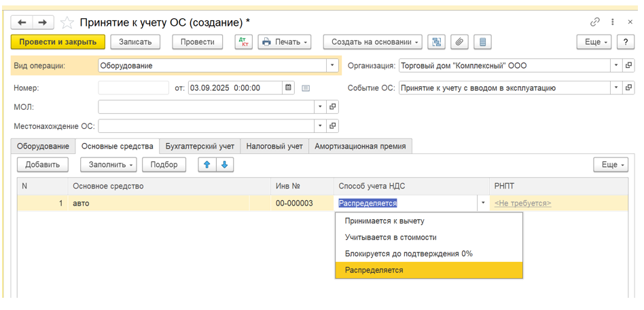Click the report list icon in toolbar
644x310 pixels.
(x=482, y=42)
